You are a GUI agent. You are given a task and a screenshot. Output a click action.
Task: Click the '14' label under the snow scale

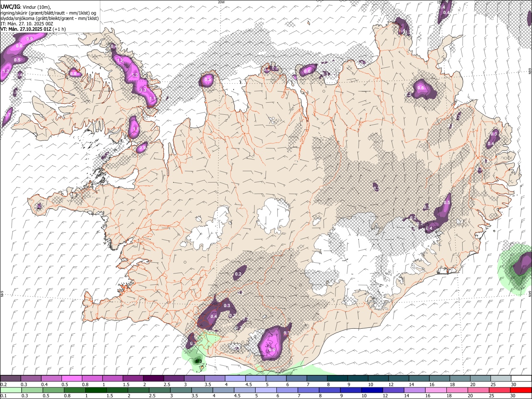[x=411, y=384]
